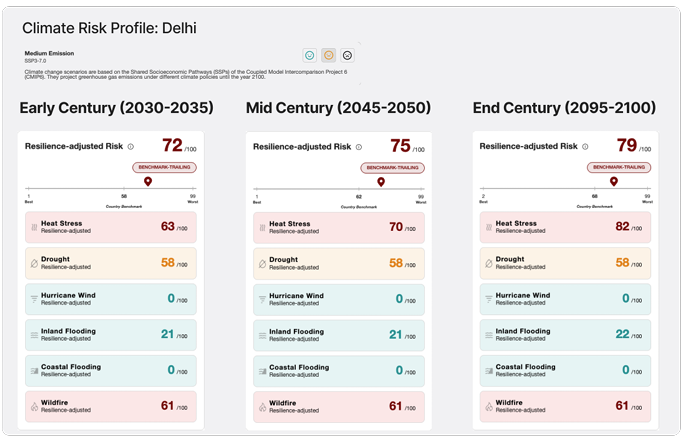Click the End Century Coastal Flooding icon
This screenshot has width=688, height=444.
490,371
